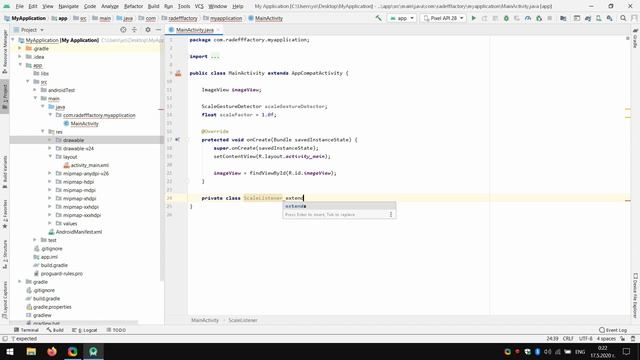
Task: Open the Pixel API 28 device dropdown
Action: (x=443, y=18)
